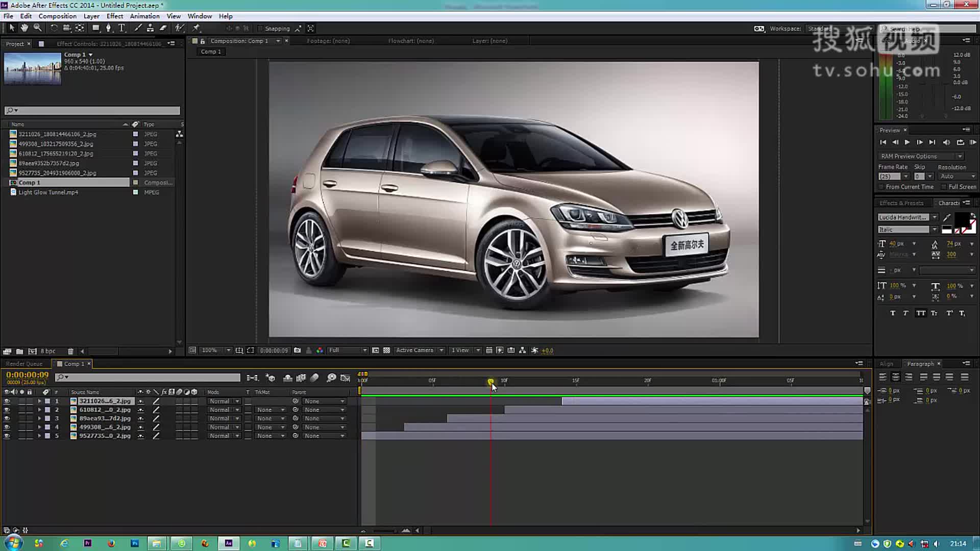Screen dimensions: 980x551
Task: Select the Roto Brush tool
Action: pos(179,28)
